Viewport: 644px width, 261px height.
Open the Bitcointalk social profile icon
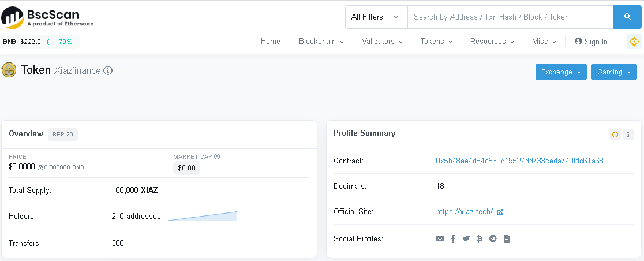[480, 238]
